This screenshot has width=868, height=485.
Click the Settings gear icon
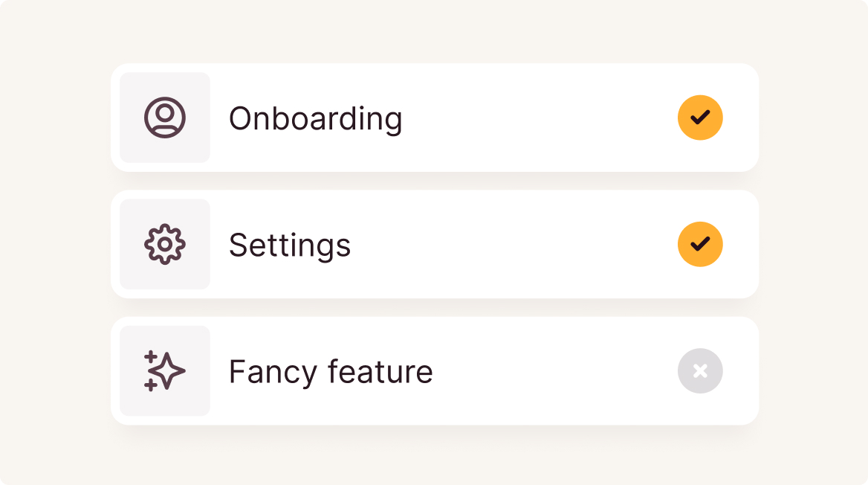pyautogui.click(x=165, y=244)
